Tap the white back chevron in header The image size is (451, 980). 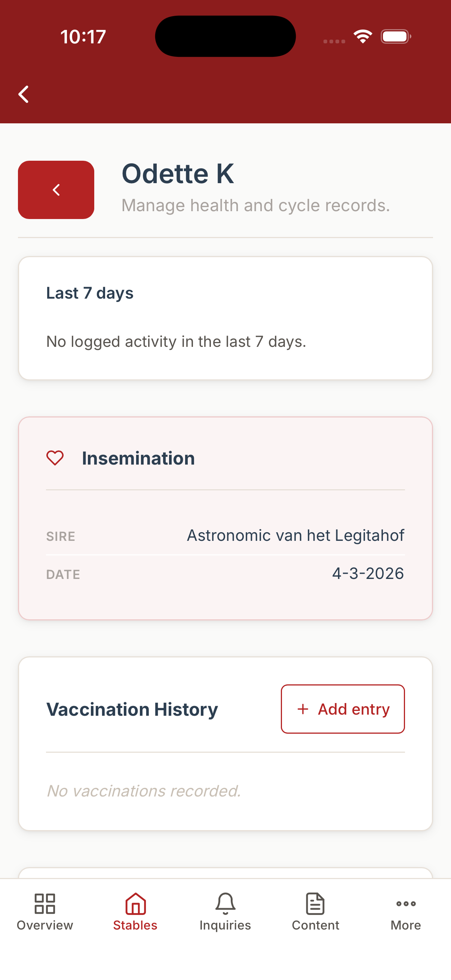click(24, 94)
